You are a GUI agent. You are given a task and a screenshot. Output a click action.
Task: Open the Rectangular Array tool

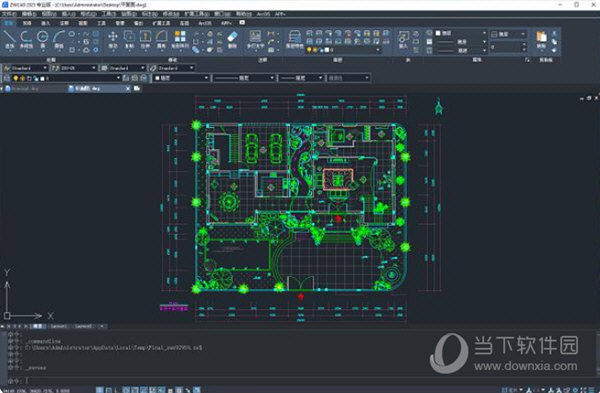point(180,40)
